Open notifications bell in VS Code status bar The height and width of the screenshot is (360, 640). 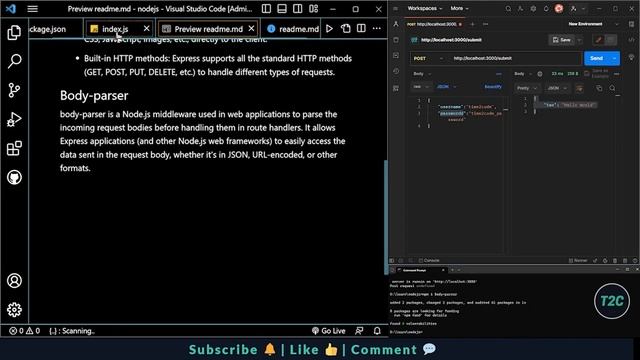377,331
